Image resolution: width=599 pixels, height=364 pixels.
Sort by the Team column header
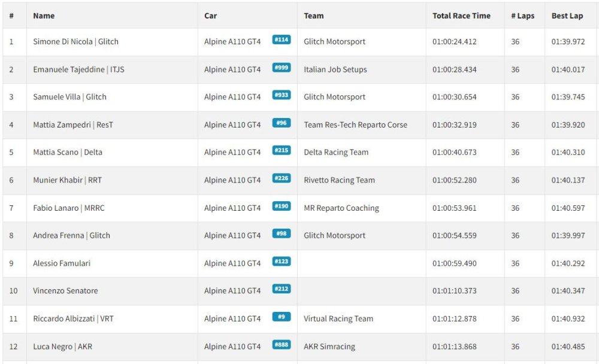coord(314,16)
